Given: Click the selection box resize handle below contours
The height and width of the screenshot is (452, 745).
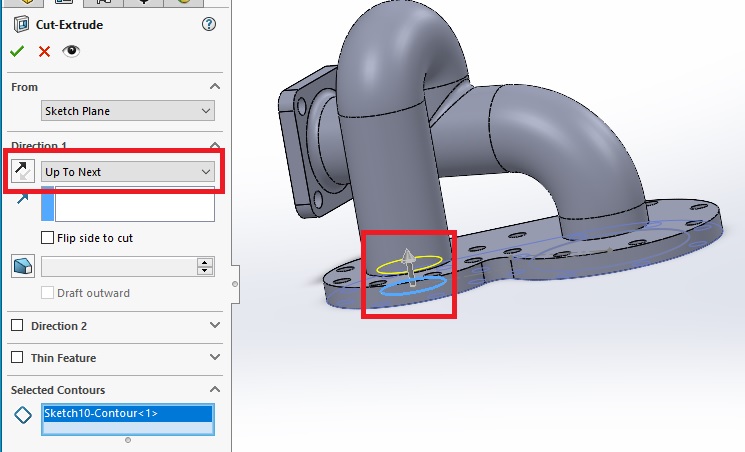Looking at the screenshot, I should (x=127, y=440).
